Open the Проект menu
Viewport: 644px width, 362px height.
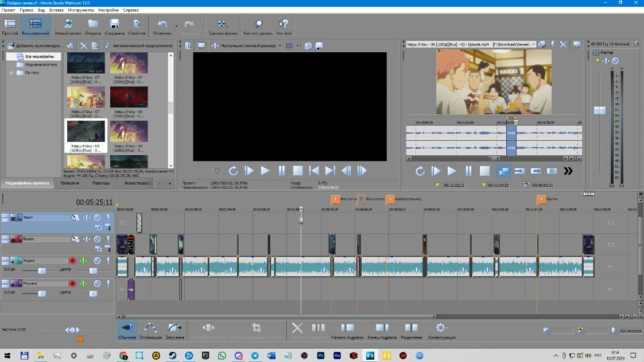coord(8,10)
